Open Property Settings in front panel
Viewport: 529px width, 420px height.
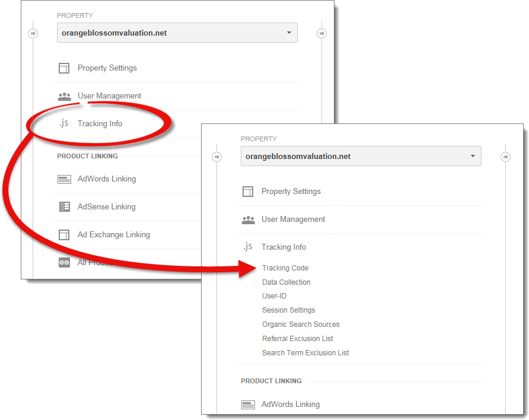(291, 191)
